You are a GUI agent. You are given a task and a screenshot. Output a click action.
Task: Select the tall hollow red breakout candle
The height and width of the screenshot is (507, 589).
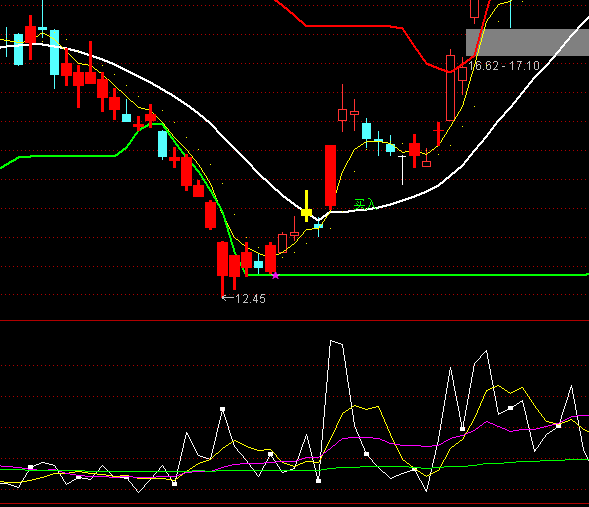click(x=450, y=87)
